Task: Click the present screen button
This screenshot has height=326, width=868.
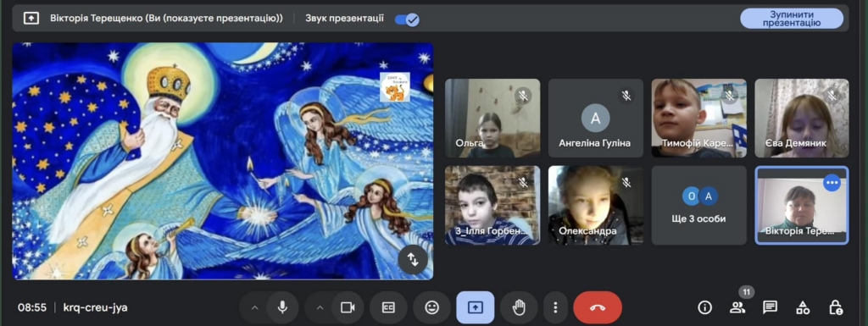Action: tap(476, 307)
